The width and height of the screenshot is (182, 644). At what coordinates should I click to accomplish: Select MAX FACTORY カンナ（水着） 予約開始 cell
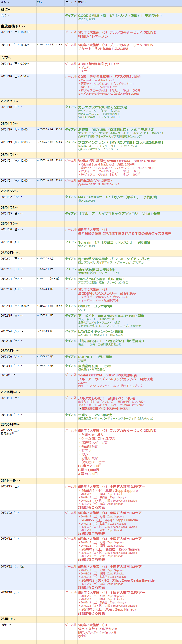tap(117, 197)
